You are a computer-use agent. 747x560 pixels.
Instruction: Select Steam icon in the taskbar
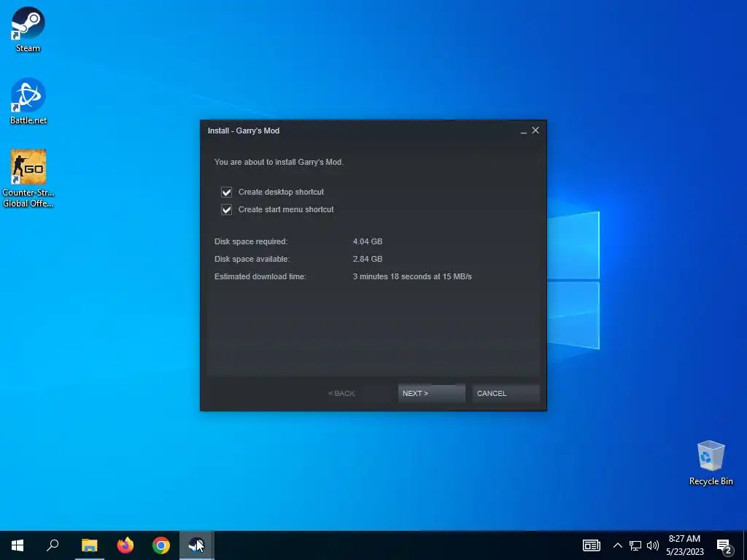pyautogui.click(x=196, y=545)
